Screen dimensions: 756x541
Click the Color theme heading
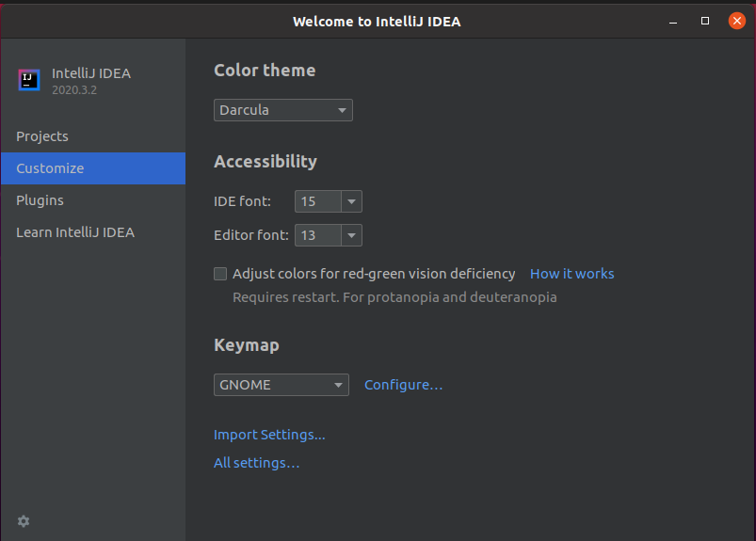pyautogui.click(x=265, y=71)
